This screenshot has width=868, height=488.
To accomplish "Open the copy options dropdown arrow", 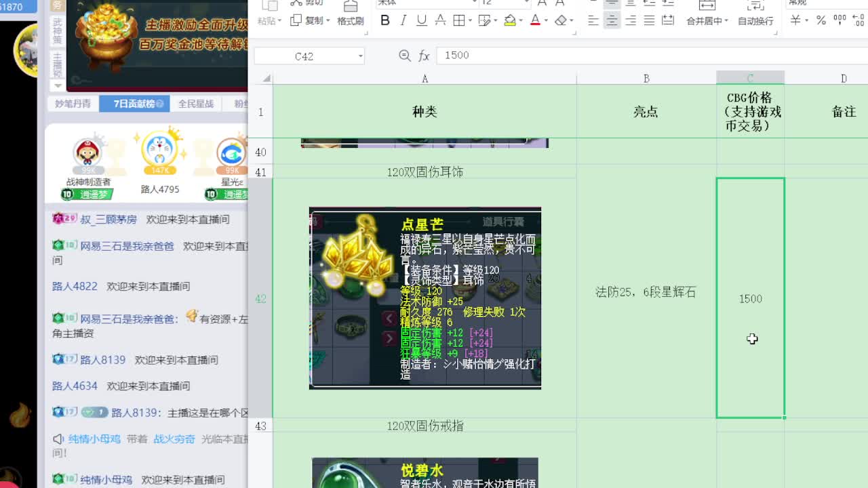I will [x=328, y=21].
